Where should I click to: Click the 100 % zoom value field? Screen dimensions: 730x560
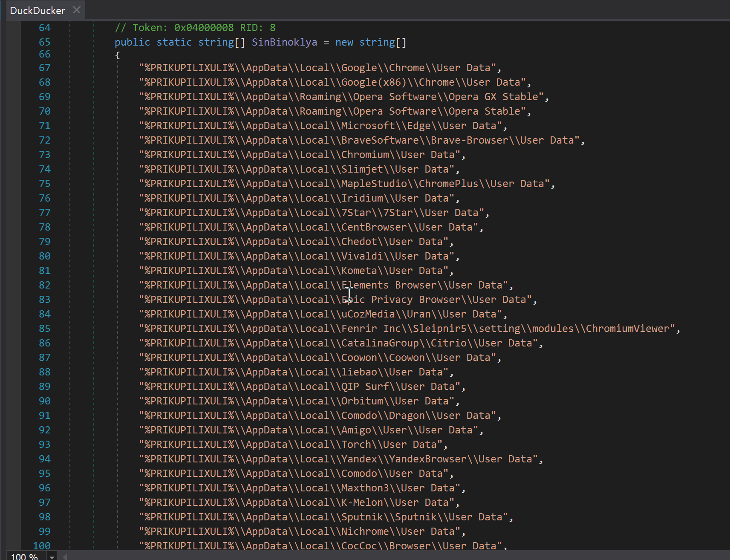pos(26,556)
